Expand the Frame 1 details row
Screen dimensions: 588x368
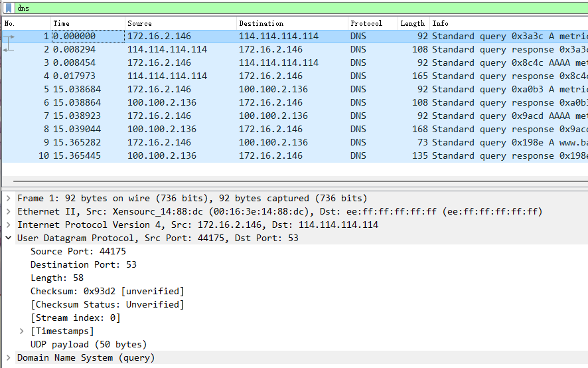tap(8, 199)
